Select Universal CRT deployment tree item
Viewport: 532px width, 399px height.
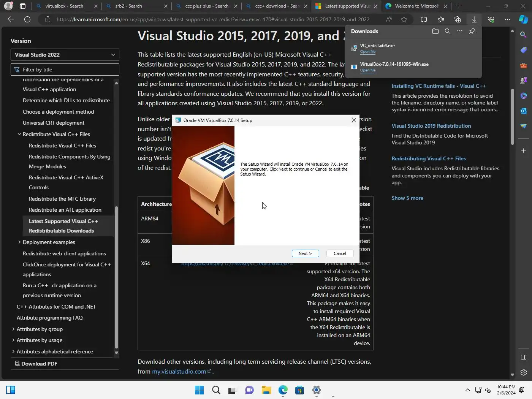[x=53, y=123]
